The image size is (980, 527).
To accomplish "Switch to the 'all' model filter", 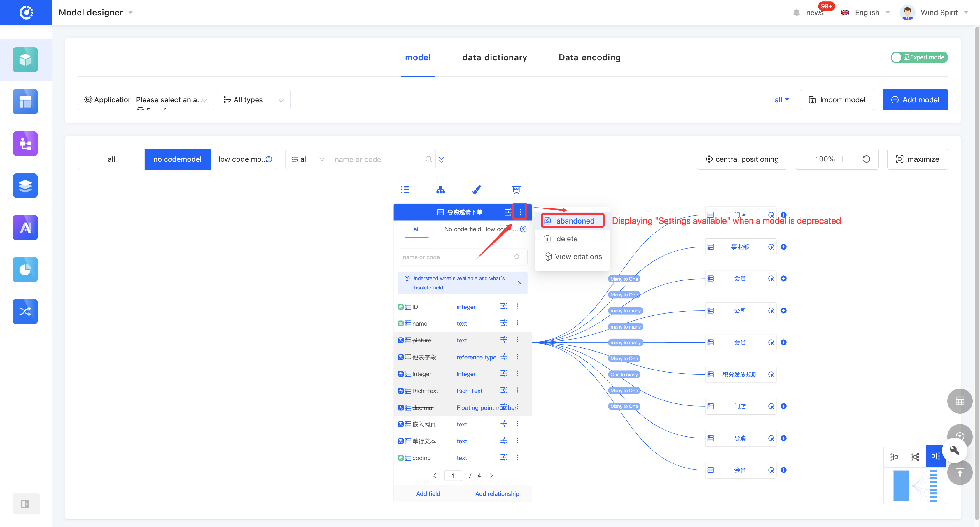I will (x=111, y=159).
